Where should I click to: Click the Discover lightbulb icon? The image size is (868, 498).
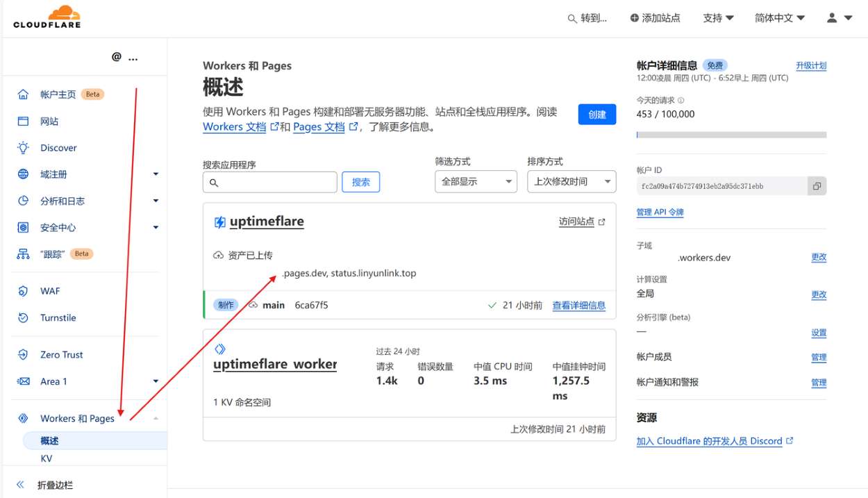(24, 148)
